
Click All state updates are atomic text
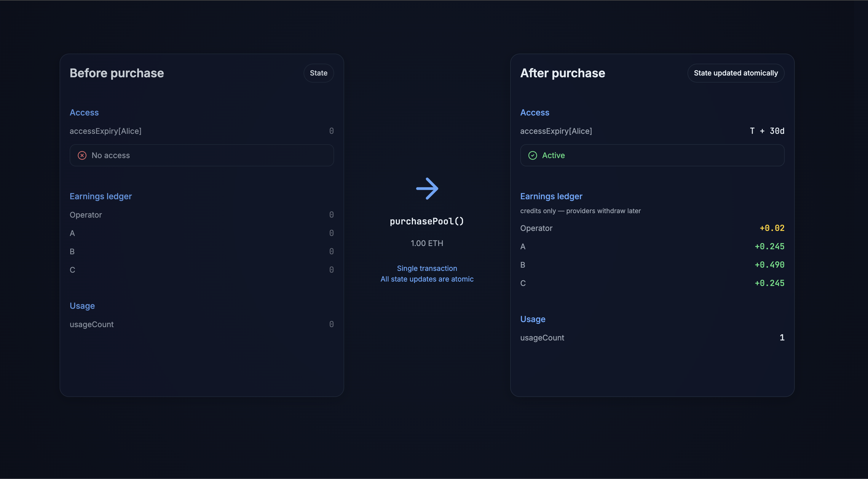point(427,279)
